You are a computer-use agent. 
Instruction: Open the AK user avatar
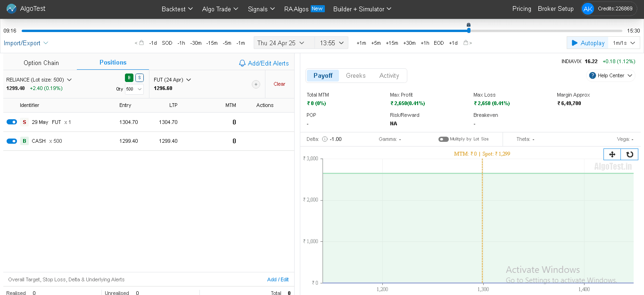coord(587,9)
